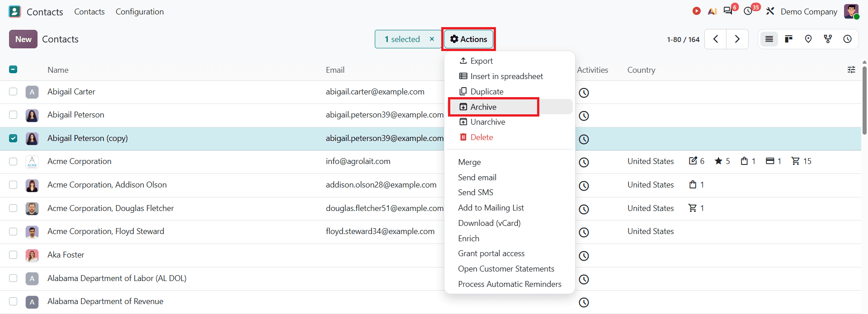Sort by the Country column header
The width and height of the screenshot is (868, 314).
(x=641, y=70)
